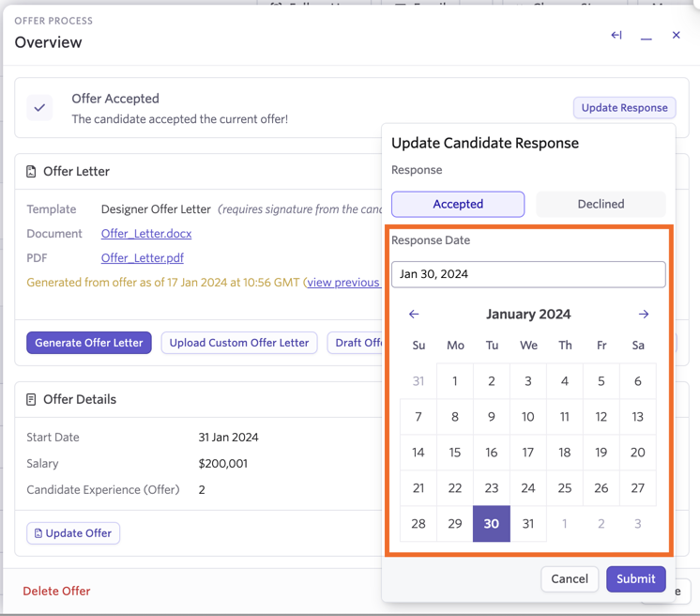
Task: Click greyed February 1 in calendar
Action: point(565,524)
